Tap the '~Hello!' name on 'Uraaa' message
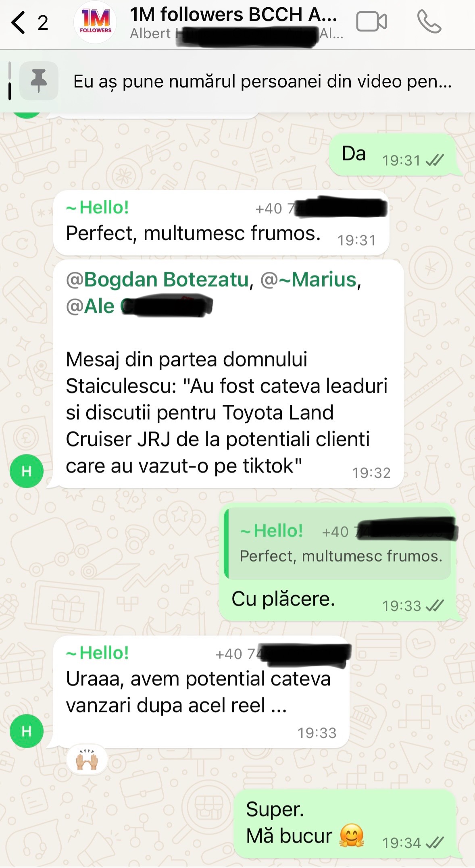The height and width of the screenshot is (868, 475). click(x=97, y=652)
